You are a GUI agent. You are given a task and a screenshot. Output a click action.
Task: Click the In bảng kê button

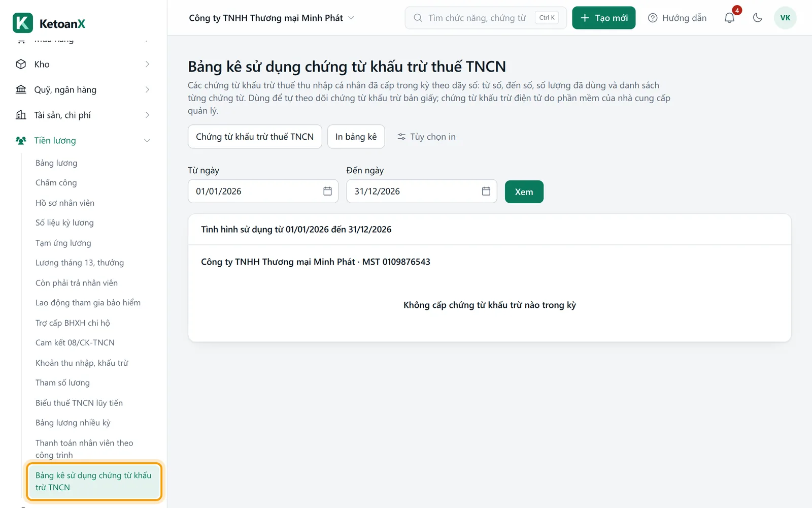356,137
